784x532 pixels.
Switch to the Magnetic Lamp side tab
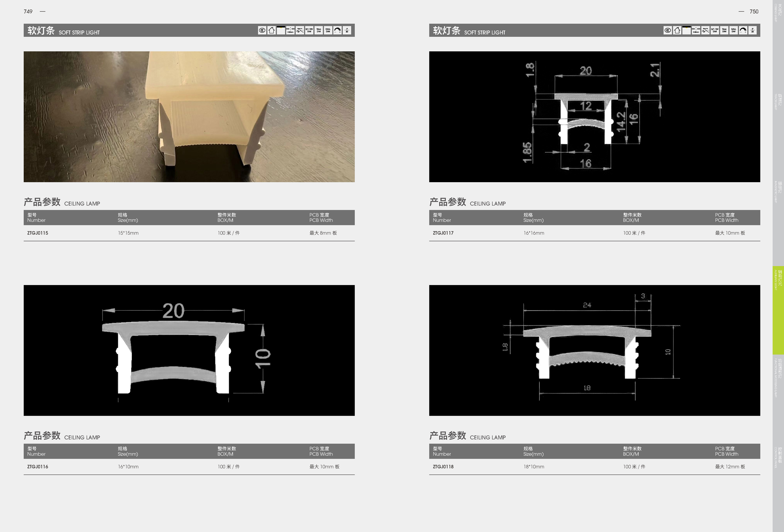[x=778, y=192]
